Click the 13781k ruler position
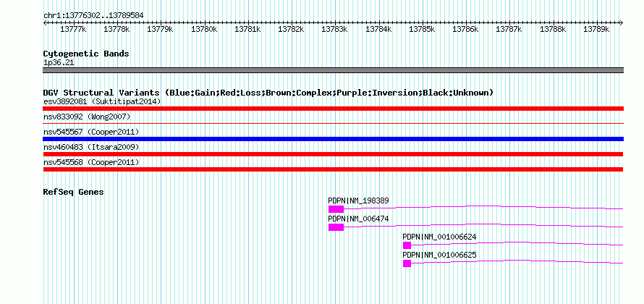The image size is (644, 304). pyautogui.click(x=247, y=29)
